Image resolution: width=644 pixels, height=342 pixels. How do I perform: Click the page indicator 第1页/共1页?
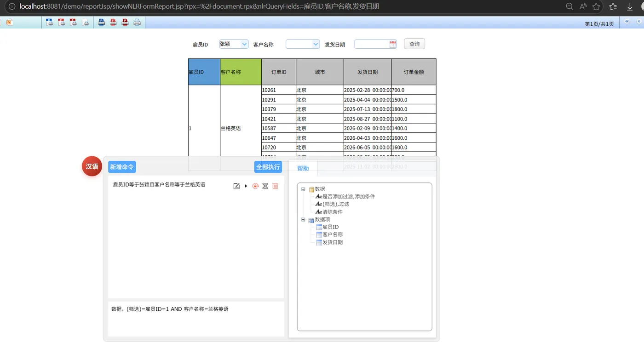pyautogui.click(x=599, y=24)
